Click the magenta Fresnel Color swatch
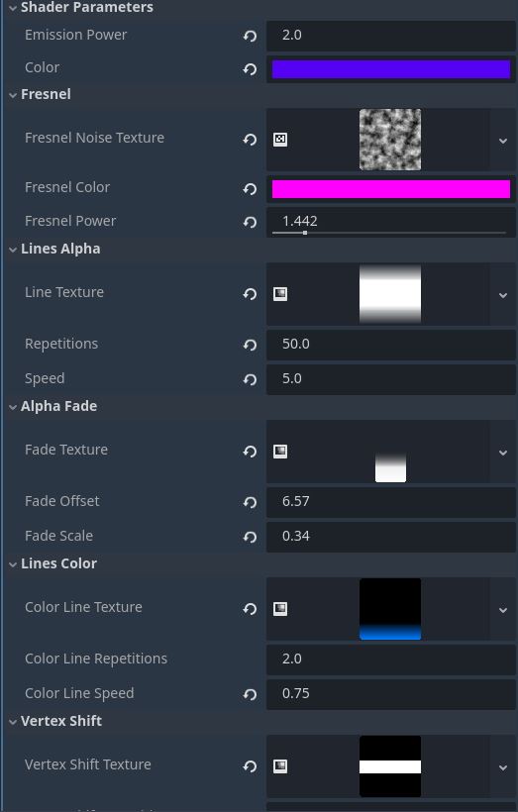This screenshot has height=812, width=518. point(391,189)
